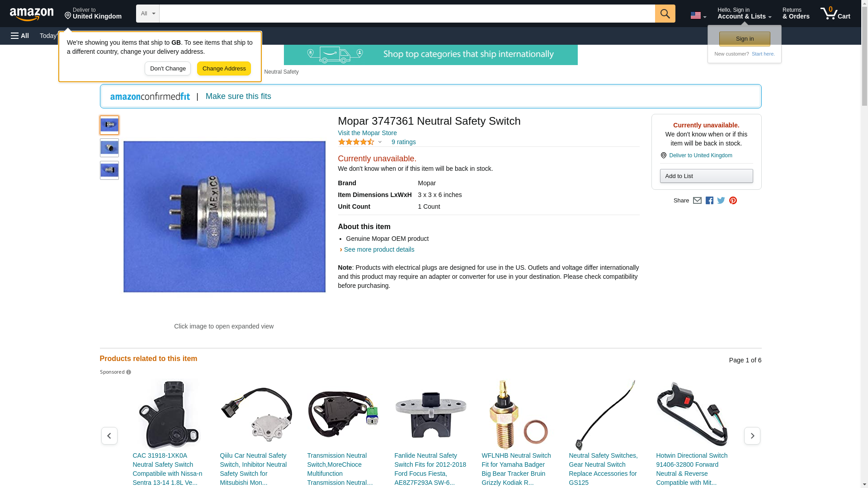Open Returns & Orders
868x488 pixels.
[796, 14]
